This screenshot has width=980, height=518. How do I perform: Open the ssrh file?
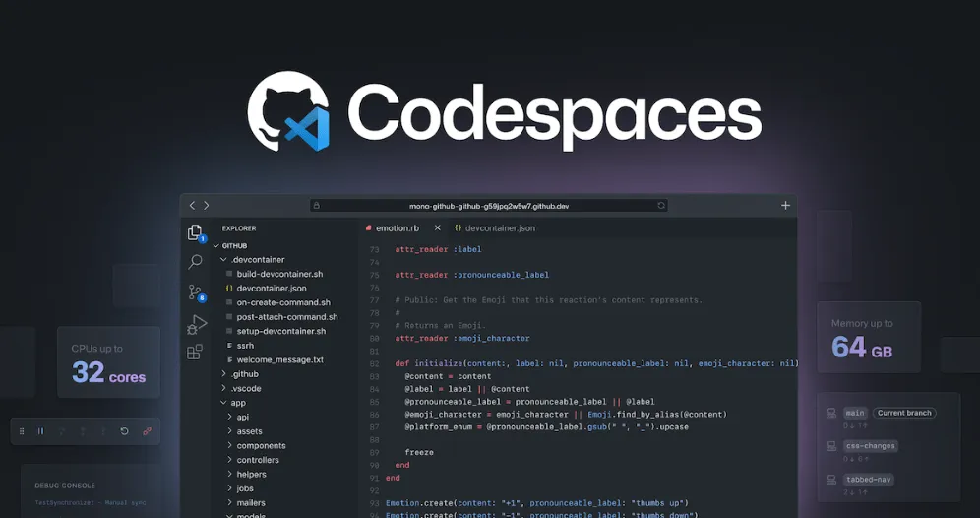point(245,346)
